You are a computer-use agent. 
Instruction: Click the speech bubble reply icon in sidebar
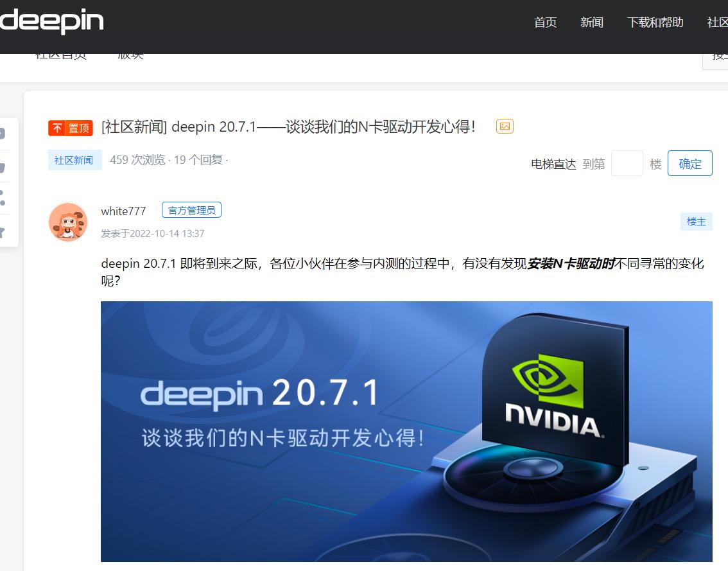3,132
